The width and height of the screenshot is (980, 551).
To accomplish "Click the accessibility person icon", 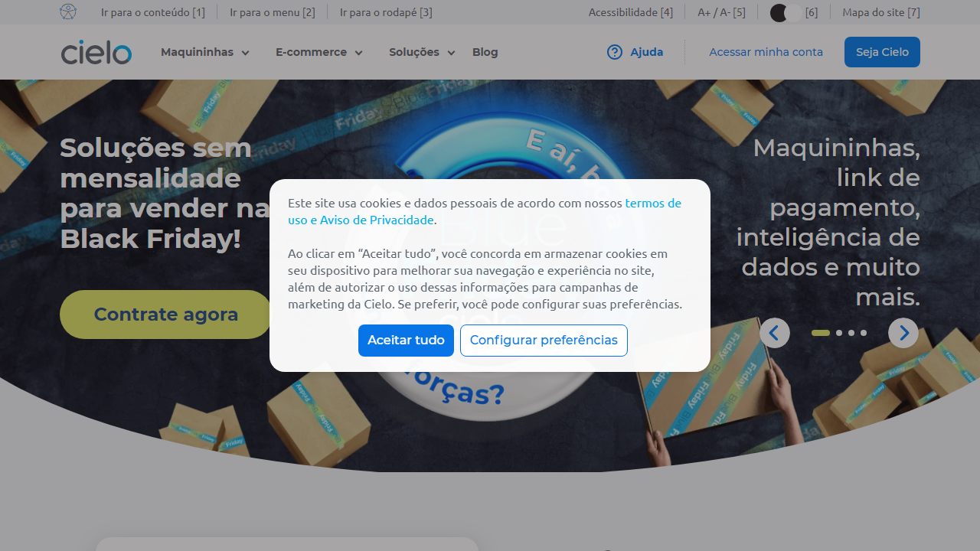I will [68, 12].
